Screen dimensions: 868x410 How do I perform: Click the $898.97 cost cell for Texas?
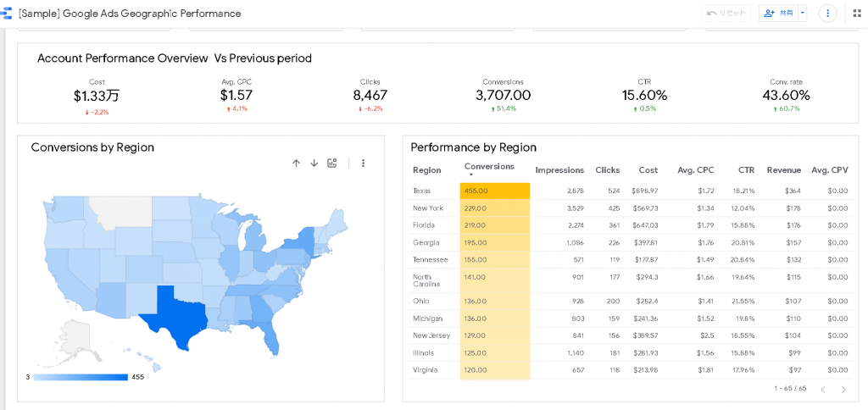point(645,191)
